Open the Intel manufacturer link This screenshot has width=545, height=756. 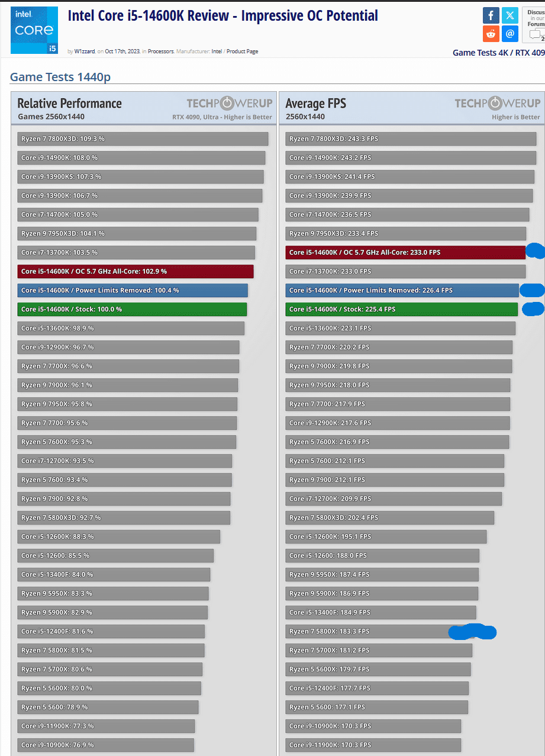pos(217,52)
